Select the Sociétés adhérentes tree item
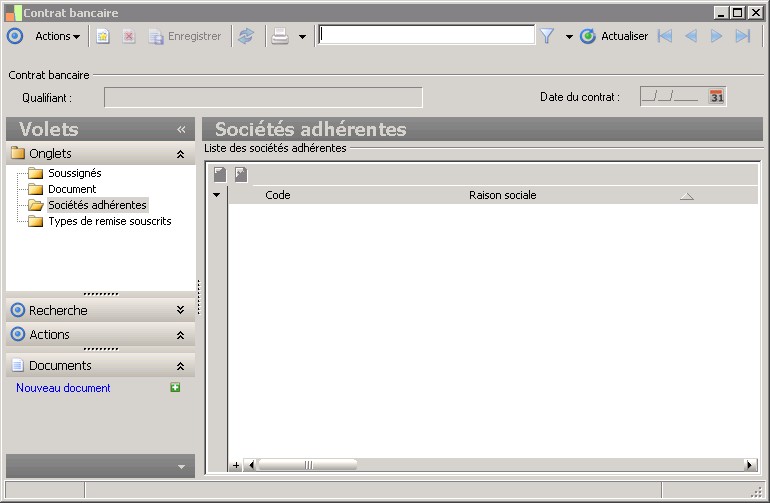This screenshot has width=770, height=503. tap(97, 205)
